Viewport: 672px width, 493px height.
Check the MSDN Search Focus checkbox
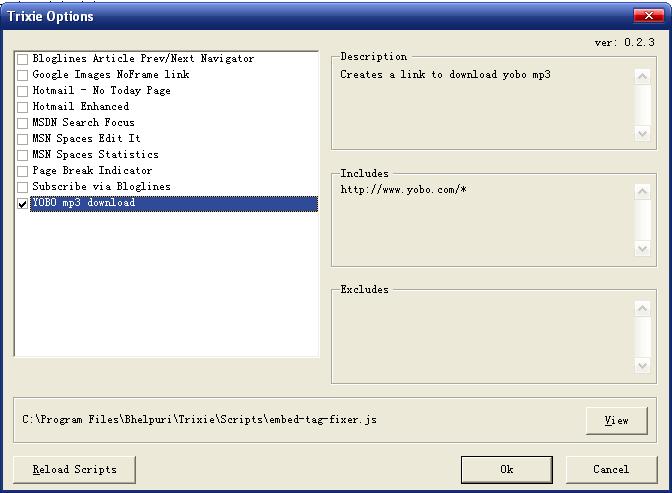point(22,123)
